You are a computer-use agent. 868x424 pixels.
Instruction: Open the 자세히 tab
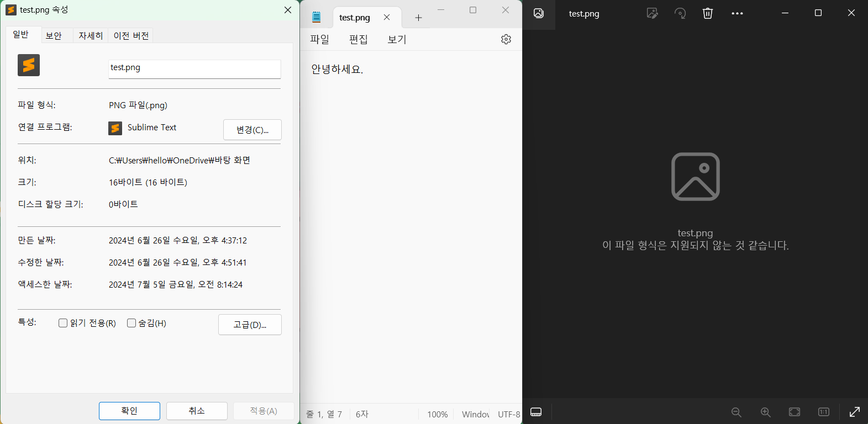(x=91, y=35)
